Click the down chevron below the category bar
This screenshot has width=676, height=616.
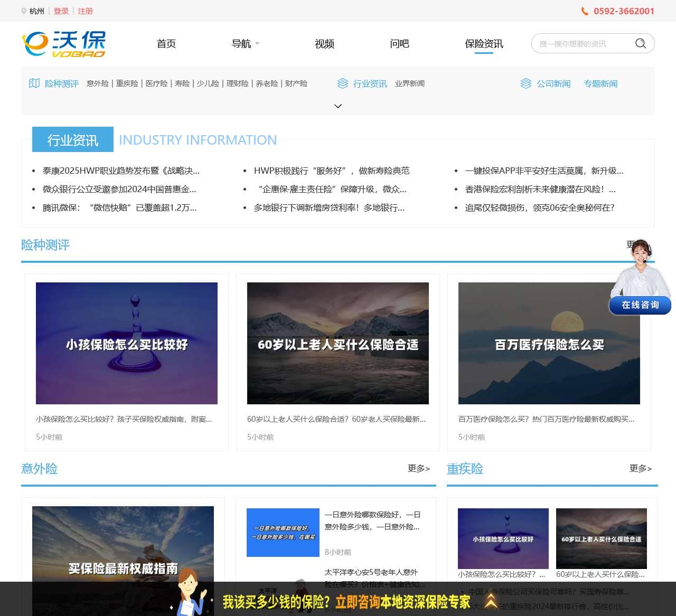(x=338, y=106)
